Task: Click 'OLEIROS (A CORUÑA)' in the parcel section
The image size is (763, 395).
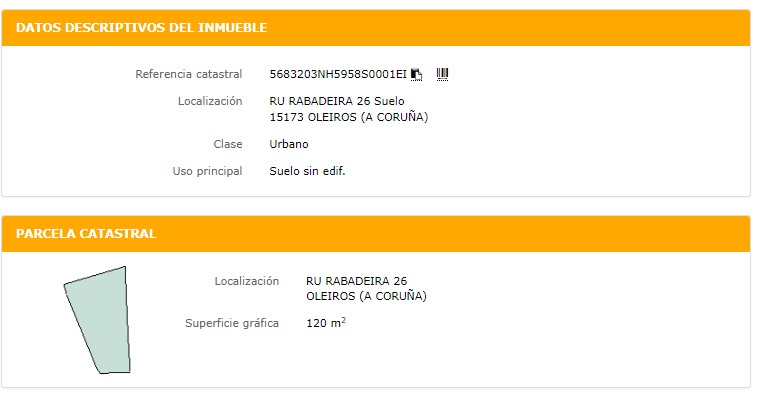Action: point(366,296)
